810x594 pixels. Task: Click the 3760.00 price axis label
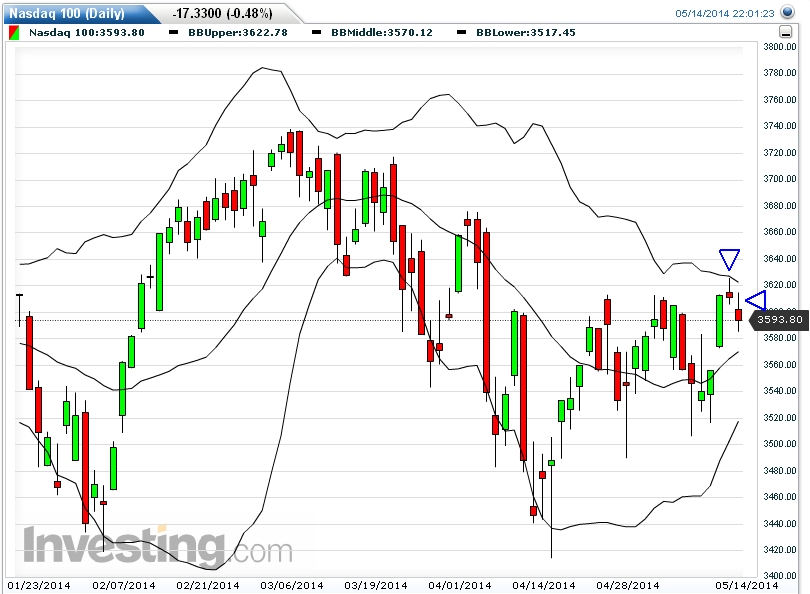pos(780,99)
